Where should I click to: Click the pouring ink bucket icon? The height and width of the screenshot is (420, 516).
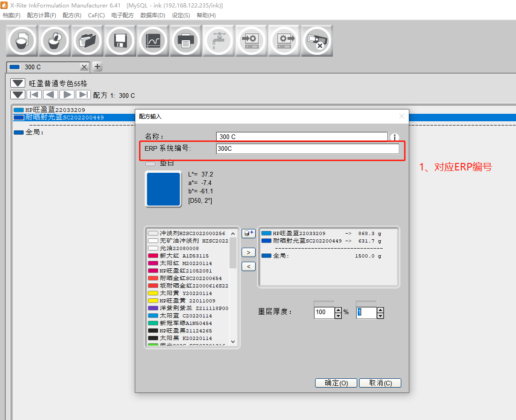click(x=55, y=41)
